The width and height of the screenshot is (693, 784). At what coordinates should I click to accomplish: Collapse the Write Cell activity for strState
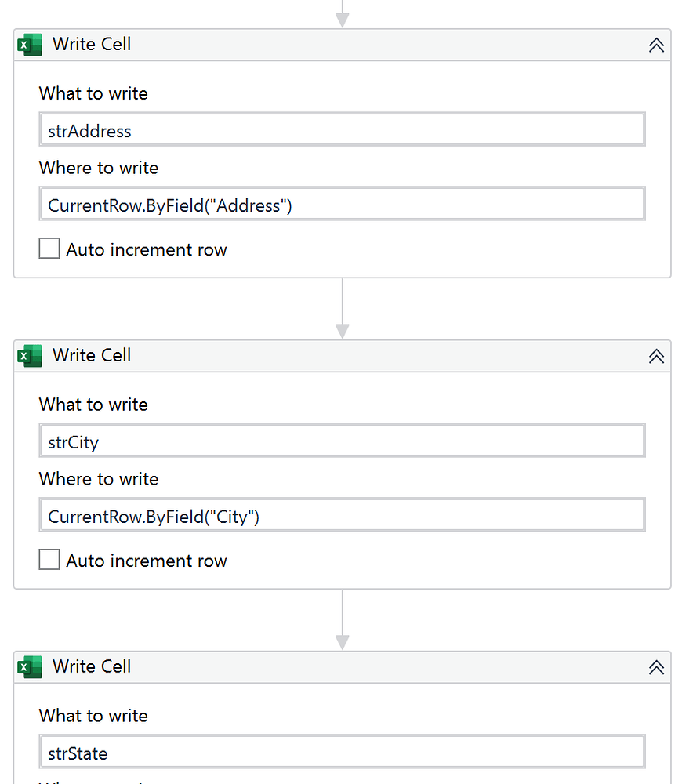(656, 668)
